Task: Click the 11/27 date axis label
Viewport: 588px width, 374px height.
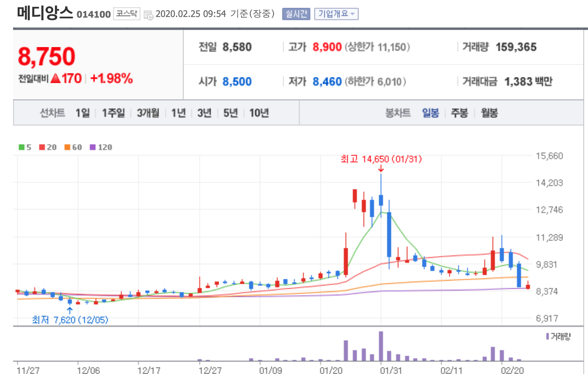Action: pyautogui.click(x=28, y=370)
